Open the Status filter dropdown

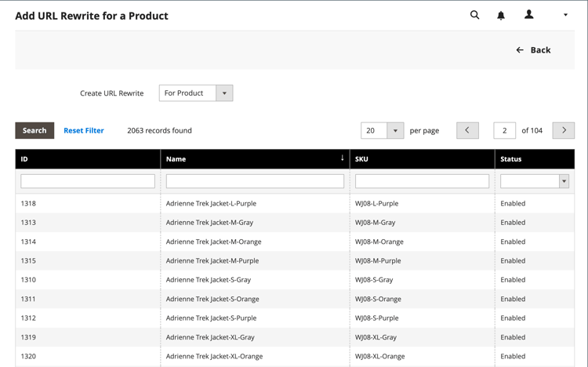coord(535,181)
